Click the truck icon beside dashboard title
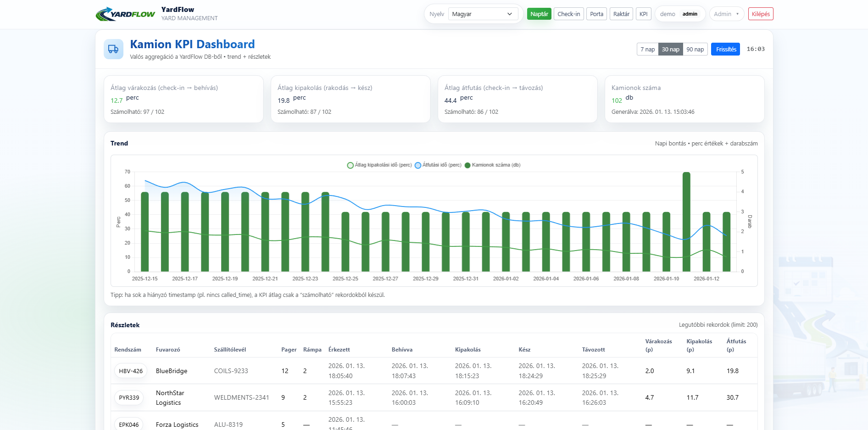This screenshot has height=430, width=868. pos(113,49)
